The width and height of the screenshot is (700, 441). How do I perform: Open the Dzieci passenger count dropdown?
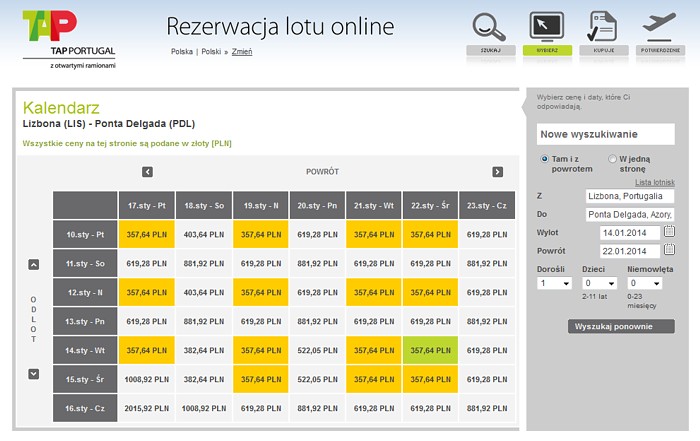pyautogui.click(x=599, y=283)
